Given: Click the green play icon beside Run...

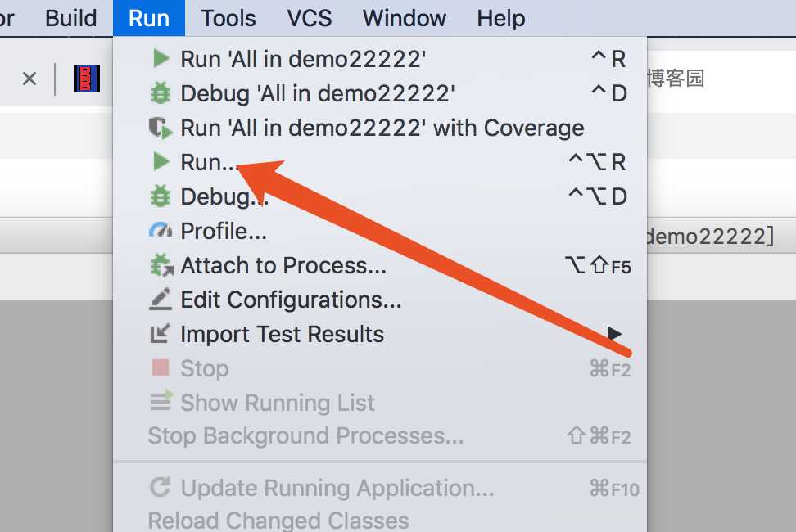Looking at the screenshot, I should coord(161,162).
